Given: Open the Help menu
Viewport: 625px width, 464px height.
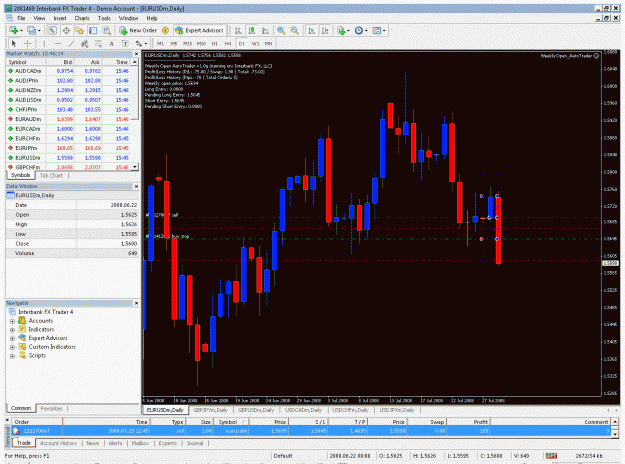Looking at the screenshot, I should tap(152, 18).
